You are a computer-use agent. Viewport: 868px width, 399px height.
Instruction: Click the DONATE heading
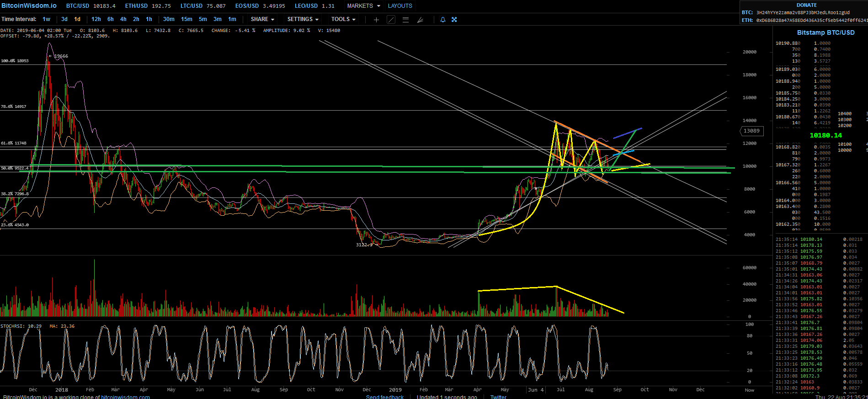coord(807,5)
